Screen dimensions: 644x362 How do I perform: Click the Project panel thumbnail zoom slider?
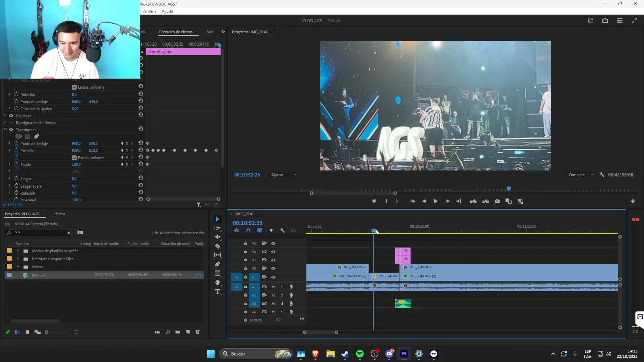(x=56, y=332)
